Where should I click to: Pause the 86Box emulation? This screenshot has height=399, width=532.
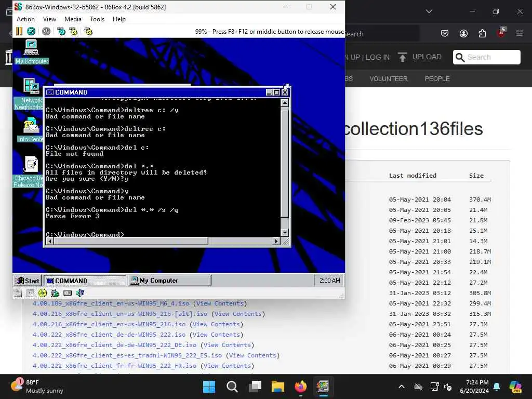click(19, 32)
